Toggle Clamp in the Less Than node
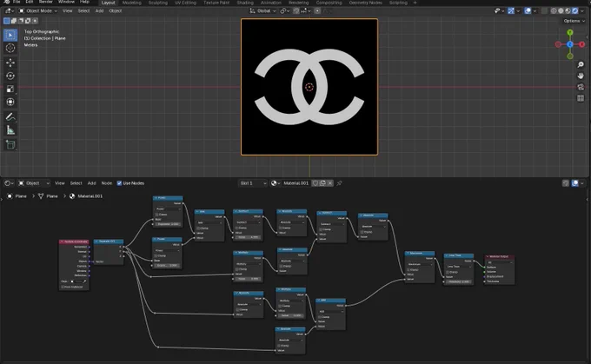This screenshot has height=364, width=591. click(448, 272)
